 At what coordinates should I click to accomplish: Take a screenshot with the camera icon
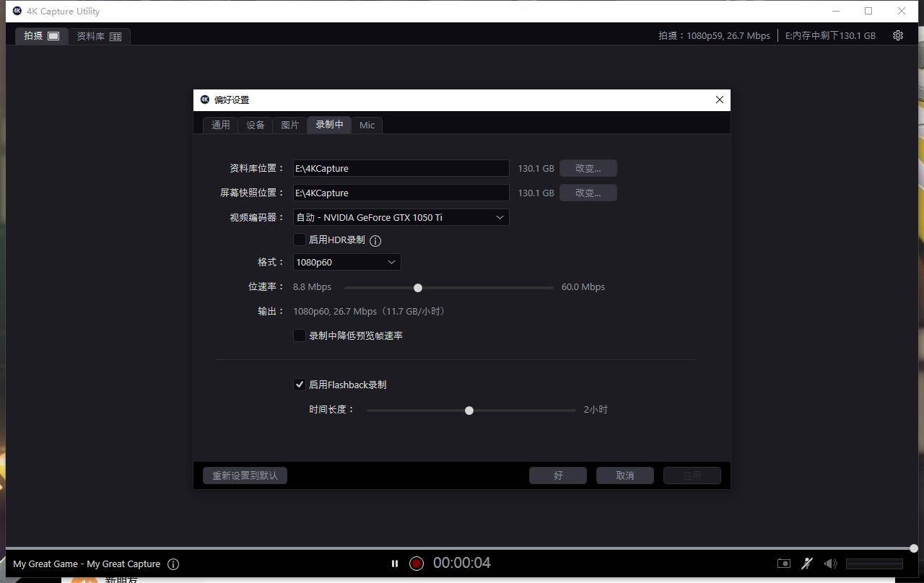tap(783, 564)
